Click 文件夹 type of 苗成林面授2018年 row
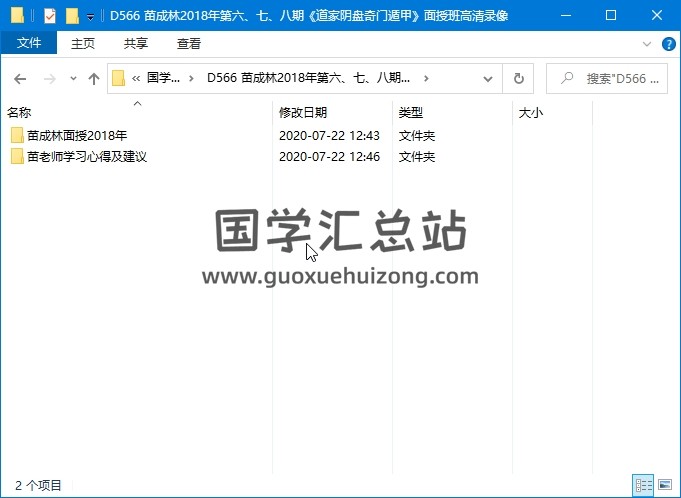Image resolution: width=681 pixels, height=498 pixels. click(417, 135)
